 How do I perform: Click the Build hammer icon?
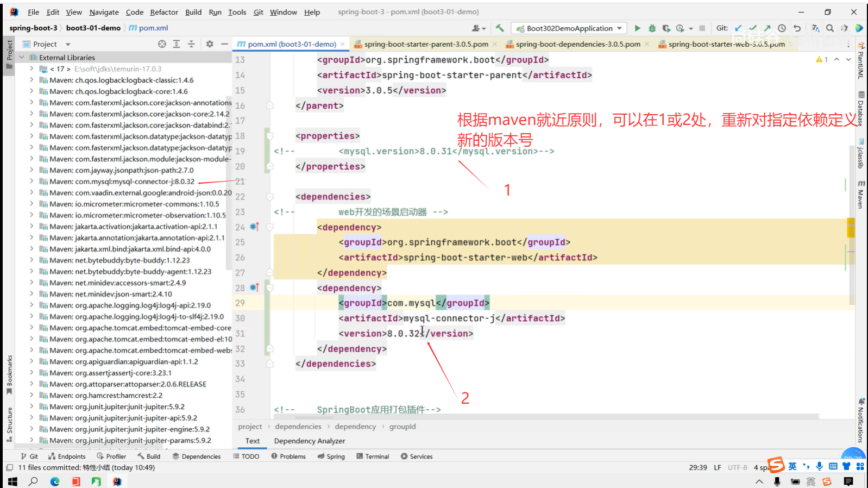[500, 28]
